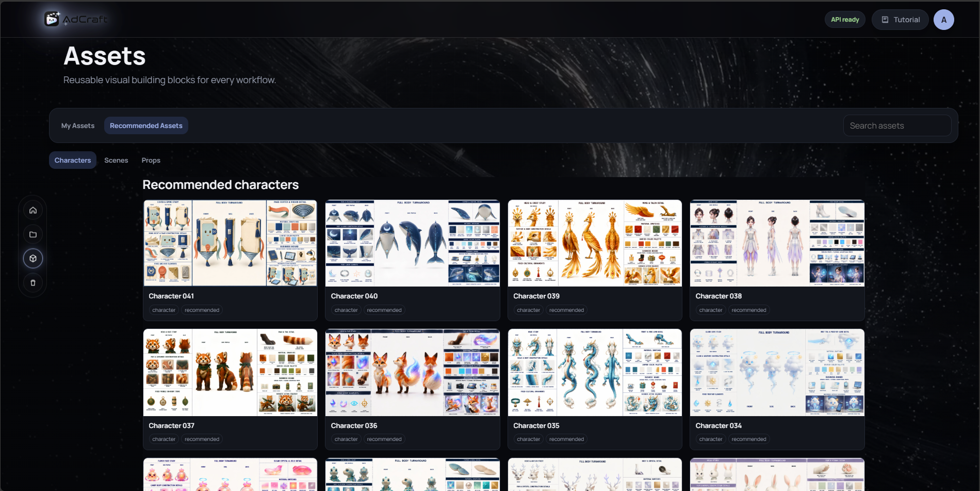Open the Character 039 phoenix thumbnail

click(x=595, y=243)
